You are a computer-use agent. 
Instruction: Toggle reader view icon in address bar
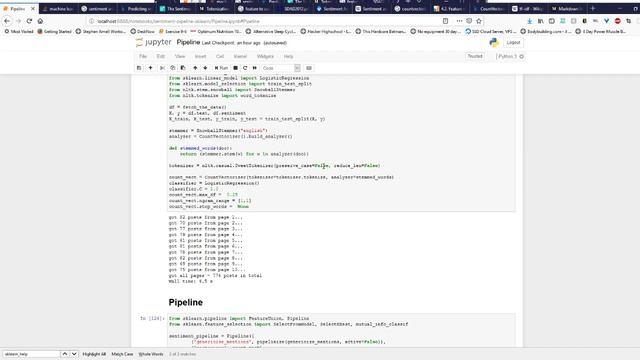coord(445,21)
